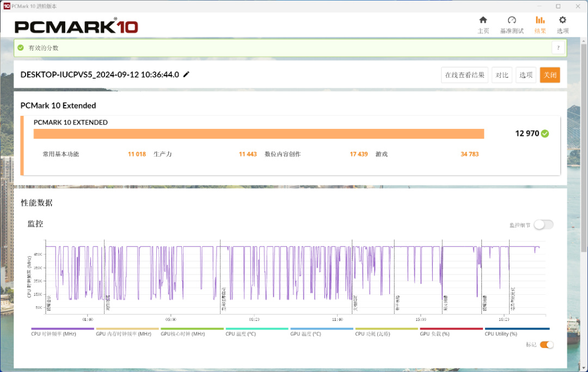Click the 在线查看结果 button

(x=464, y=75)
